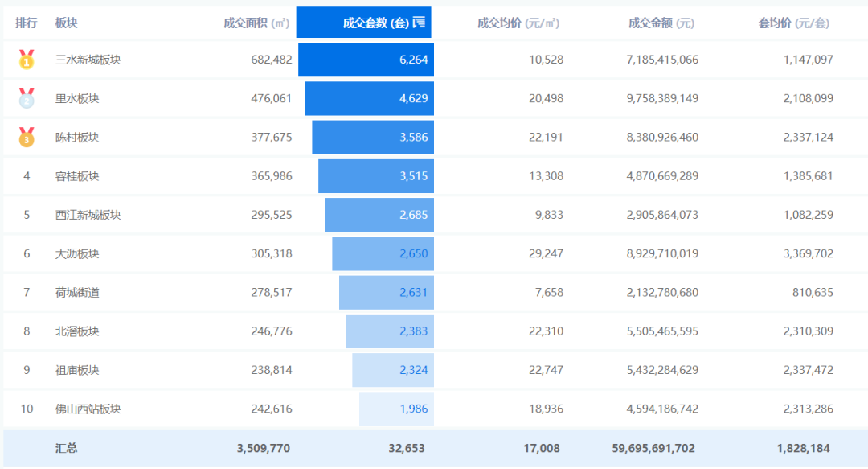Screen dimensions: 868x469
Task: Sort by the 成交均价 column header
Action: tap(518, 23)
